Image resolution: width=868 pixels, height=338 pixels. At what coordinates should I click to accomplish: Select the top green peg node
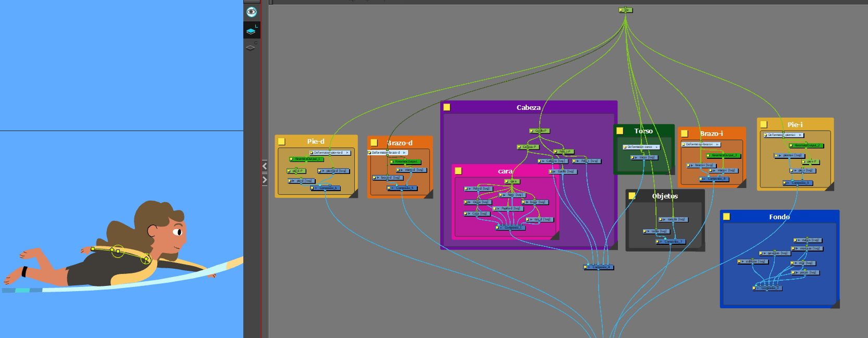(626, 10)
